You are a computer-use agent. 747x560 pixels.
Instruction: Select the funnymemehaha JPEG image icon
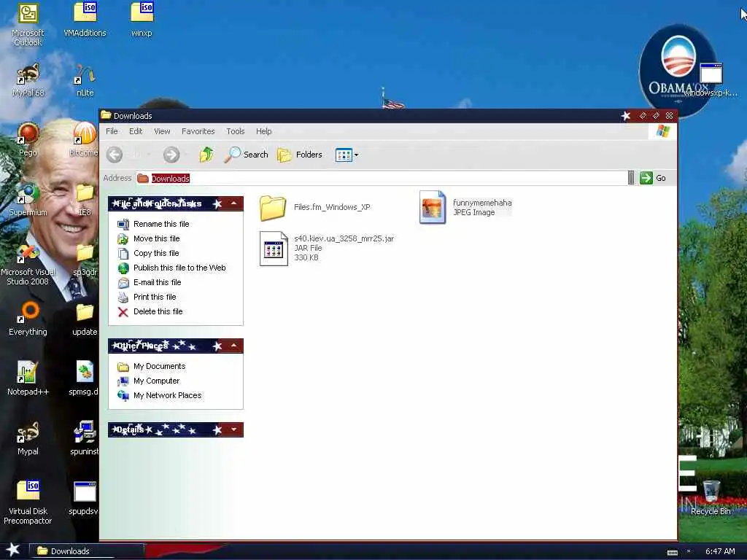(x=433, y=207)
